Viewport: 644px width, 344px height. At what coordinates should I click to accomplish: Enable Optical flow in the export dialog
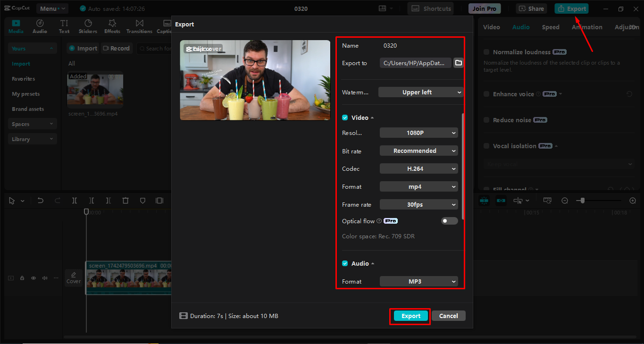tap(449, 220)
